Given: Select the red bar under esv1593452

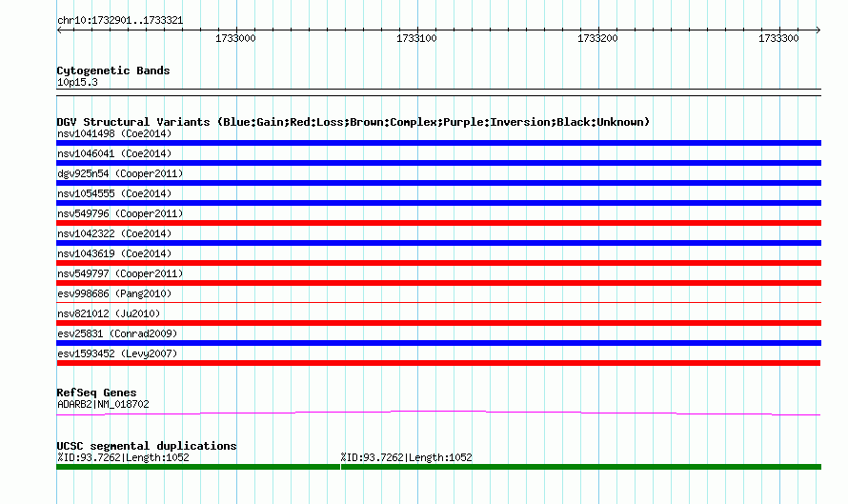Looking at the screenshot, I should pyautogui.click(x=438, y=363).
